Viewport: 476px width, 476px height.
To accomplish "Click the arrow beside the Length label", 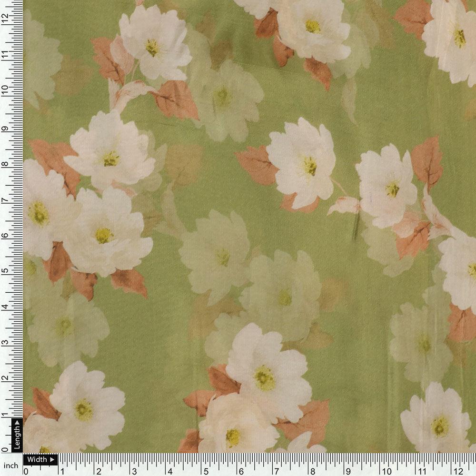I will point(17,422).
